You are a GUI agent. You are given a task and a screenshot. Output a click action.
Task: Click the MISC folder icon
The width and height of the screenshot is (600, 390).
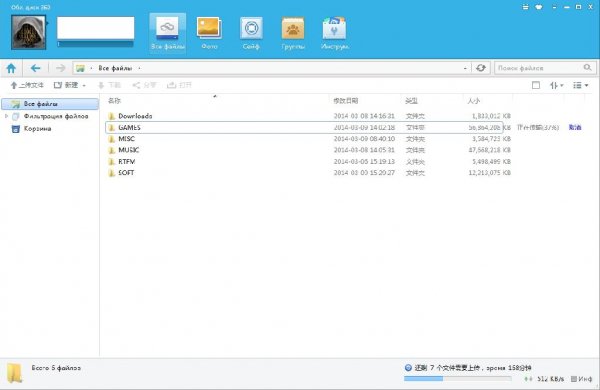point(111,139)
